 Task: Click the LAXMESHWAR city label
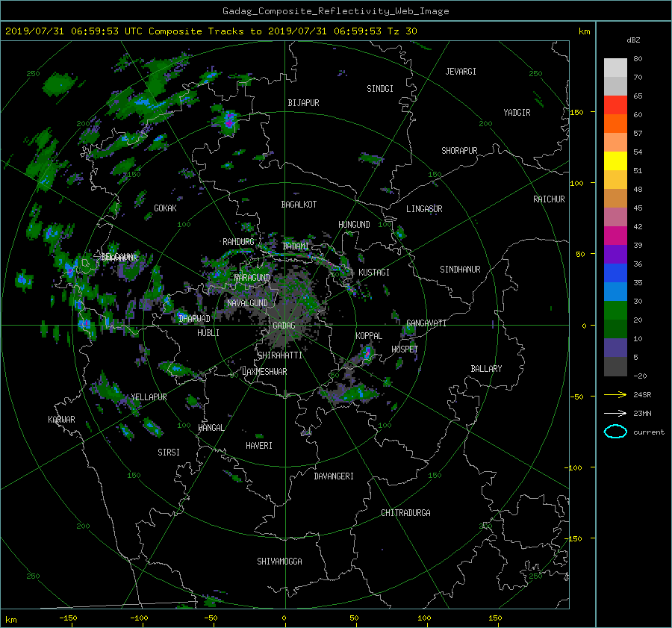[x=264, y=372]
